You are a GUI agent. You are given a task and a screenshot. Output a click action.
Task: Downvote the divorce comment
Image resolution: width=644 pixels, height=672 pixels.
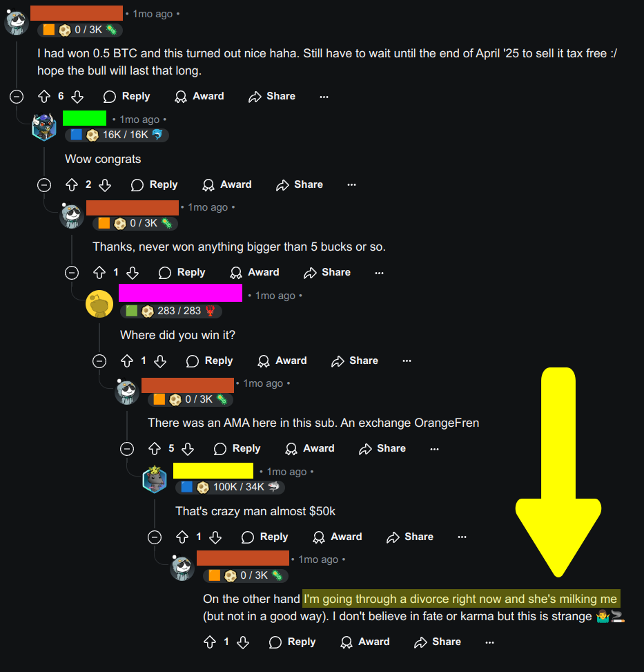point(243,642)
